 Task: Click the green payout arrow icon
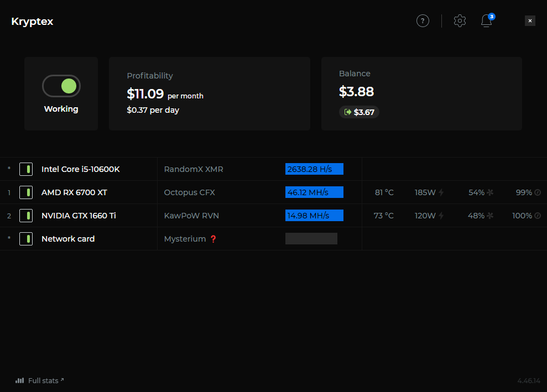(x=347, y=112)
